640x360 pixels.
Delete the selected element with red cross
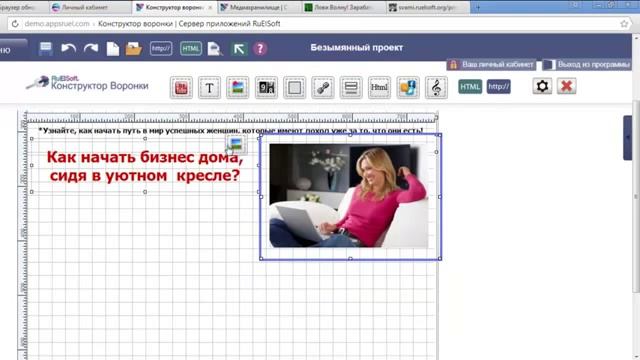pyautogui.click(x=567, y=86)
